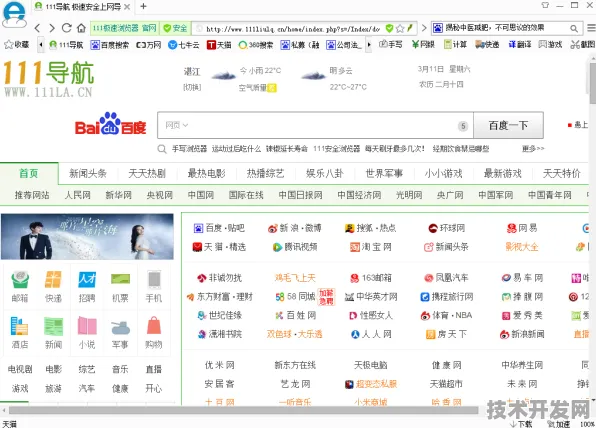Open the 快递 tool in the browser toolbar
596x428 pixels.
487,45
